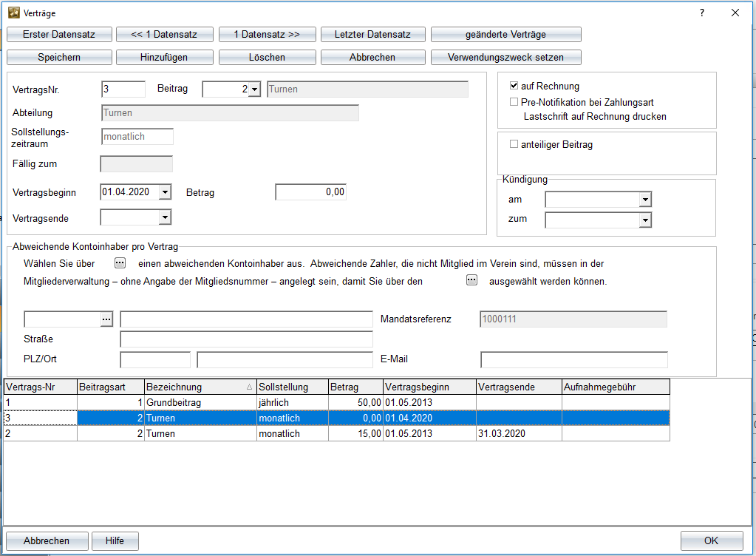Open the Kündigung 'zum' date dropdown
The height and width of the screenshot is (556, 756).
645,220
